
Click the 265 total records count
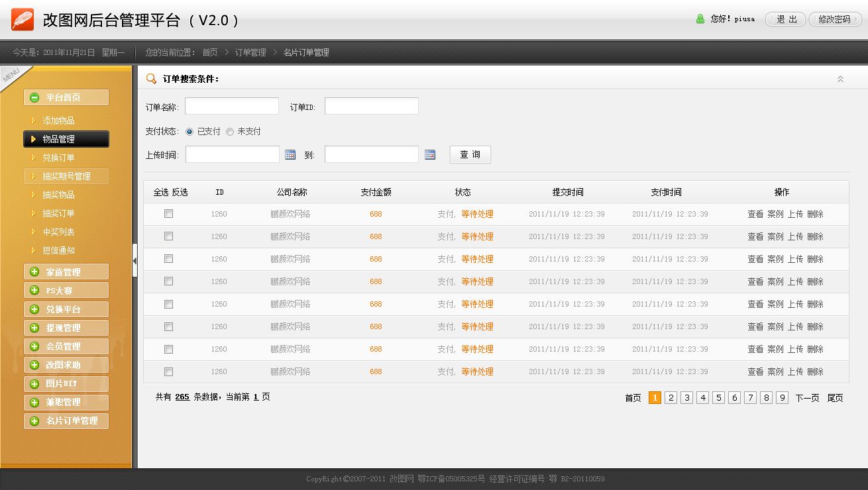[182, 397]
